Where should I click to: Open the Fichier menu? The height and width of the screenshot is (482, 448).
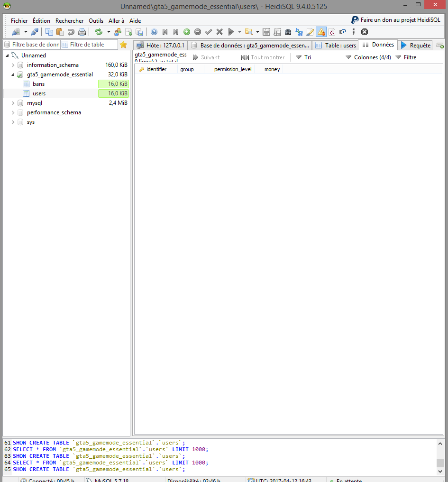(x=19, y=20)
